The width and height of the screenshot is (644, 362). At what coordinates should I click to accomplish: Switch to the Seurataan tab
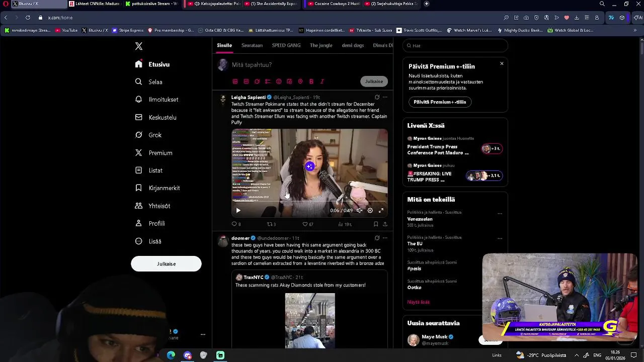pyautogui.click(x=252, y=45)
